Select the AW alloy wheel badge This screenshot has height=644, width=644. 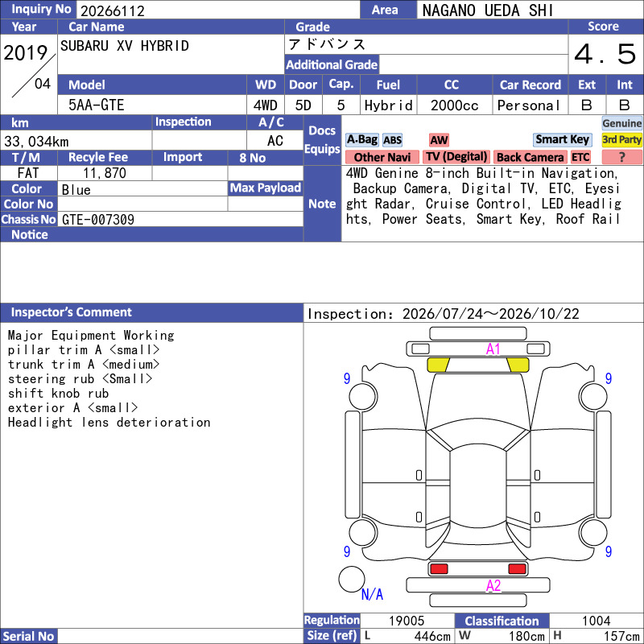pyautogui.click(x=439, y=140)
